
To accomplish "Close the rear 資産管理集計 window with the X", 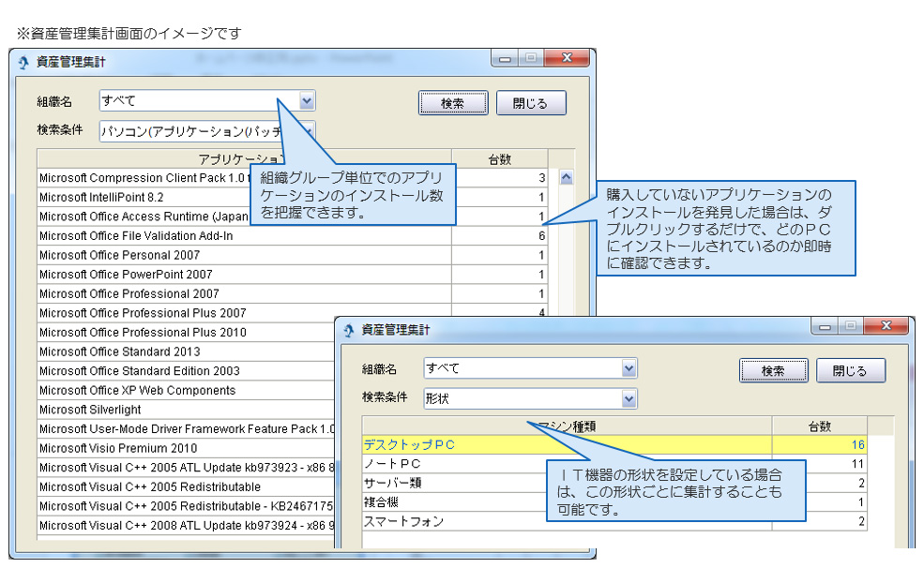I will 567,58.
